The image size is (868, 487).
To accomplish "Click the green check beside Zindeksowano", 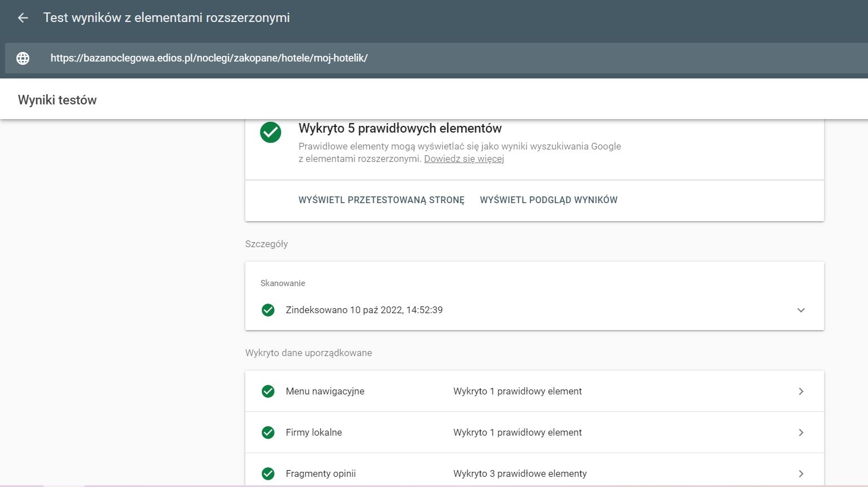I will coord(268,310).
